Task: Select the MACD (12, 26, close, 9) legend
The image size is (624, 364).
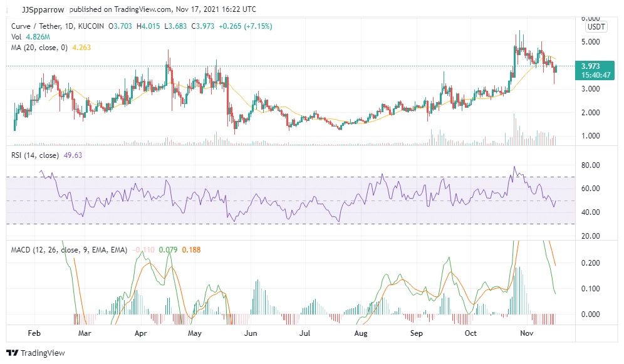Action: (70, 250)
